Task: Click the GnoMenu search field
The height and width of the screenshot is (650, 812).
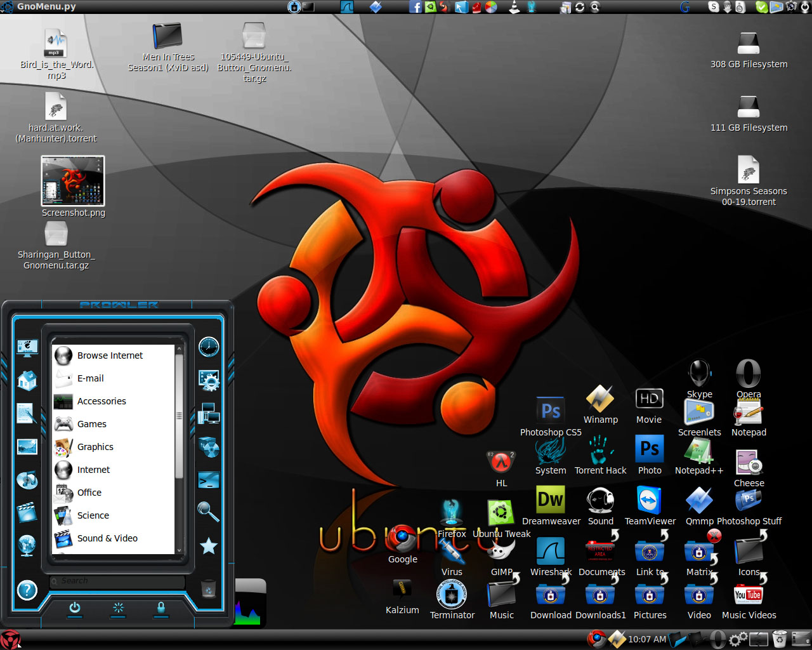Action: point(117,581)
